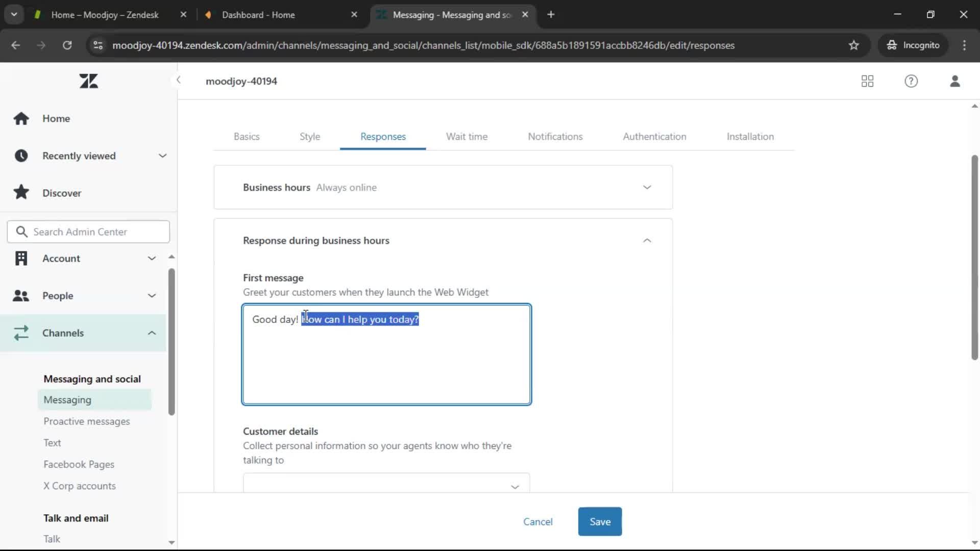Go back in browser history

(x=16, y=45)
